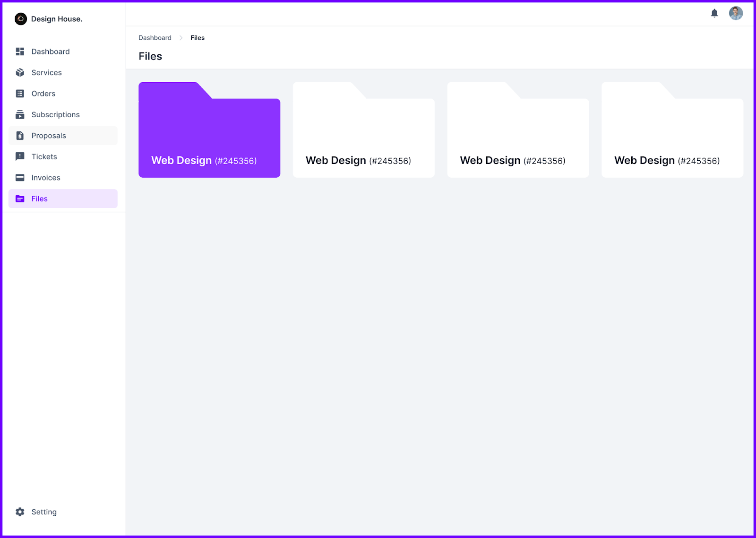This screenshot has width=756, height=538.
Task: Navigate to the Files sidebar item
Action: (39, 199)
